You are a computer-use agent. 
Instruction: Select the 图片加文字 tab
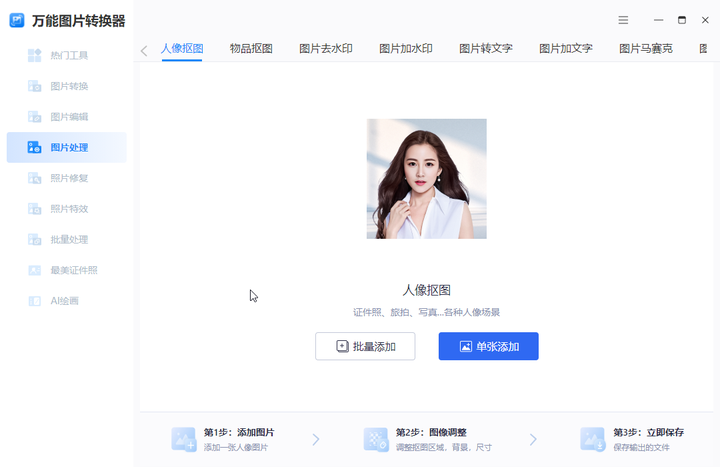tap(566, 49)
